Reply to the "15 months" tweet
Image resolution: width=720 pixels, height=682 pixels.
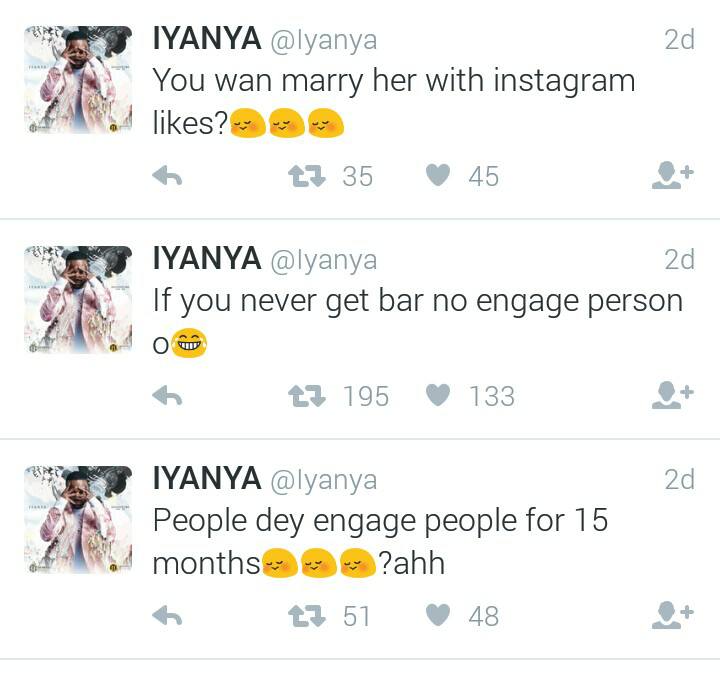coord(167,617)
